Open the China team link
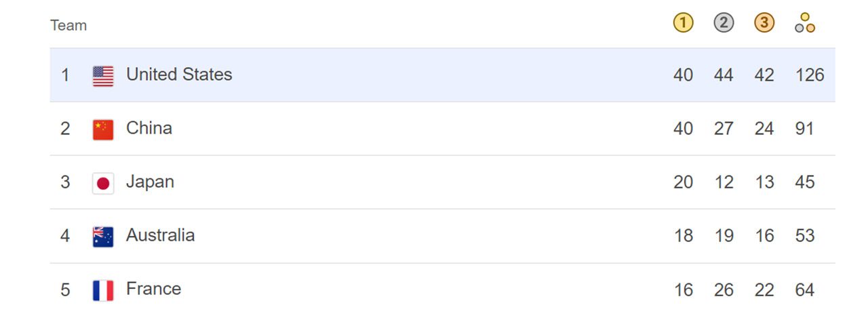This screenshot has width=868, height=320. pos(149,128)
